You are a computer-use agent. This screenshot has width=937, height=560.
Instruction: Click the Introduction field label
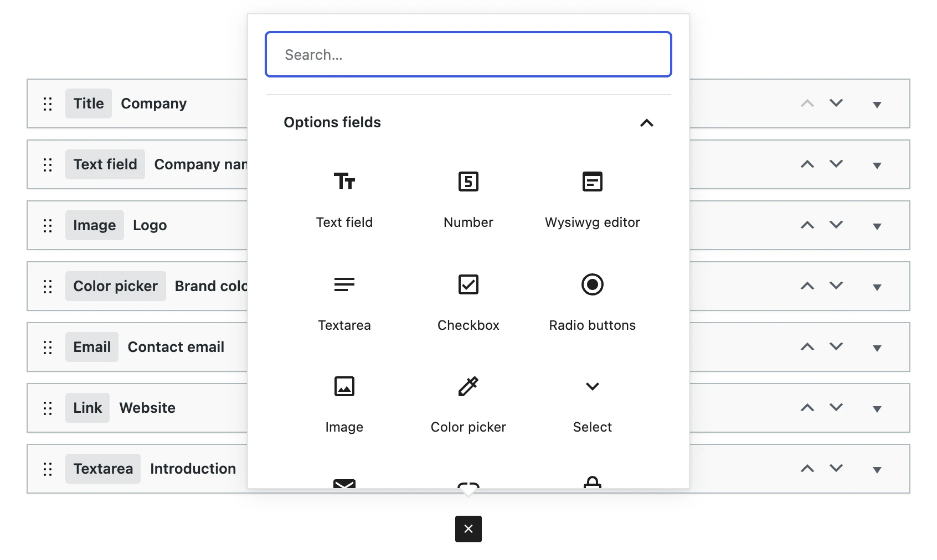click(193, 469)
